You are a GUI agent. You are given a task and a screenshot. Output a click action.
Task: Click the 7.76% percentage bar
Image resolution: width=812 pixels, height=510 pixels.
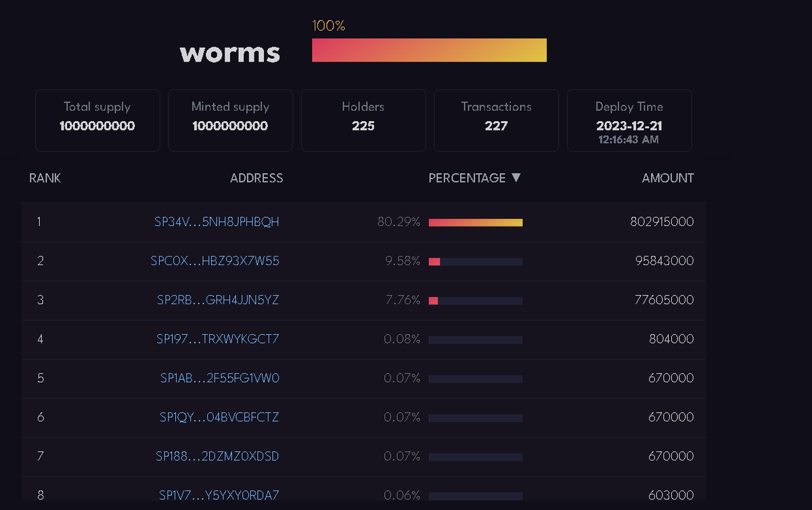coord(476,300)
